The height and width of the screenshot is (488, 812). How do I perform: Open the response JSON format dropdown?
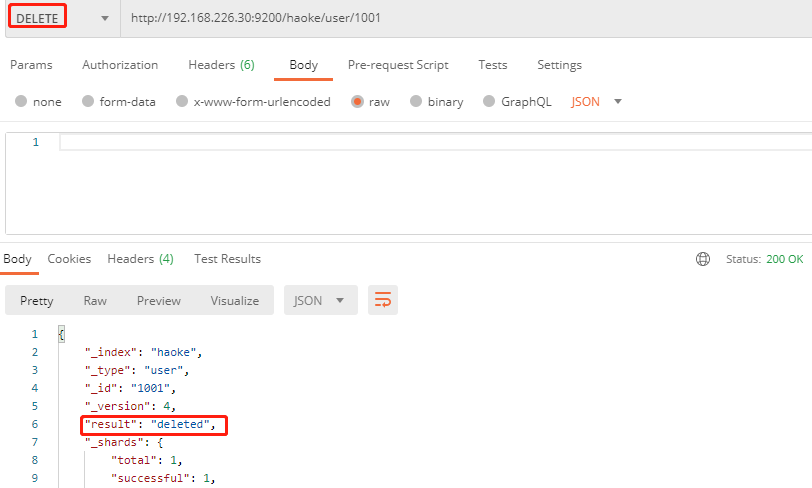pos(321,300)
